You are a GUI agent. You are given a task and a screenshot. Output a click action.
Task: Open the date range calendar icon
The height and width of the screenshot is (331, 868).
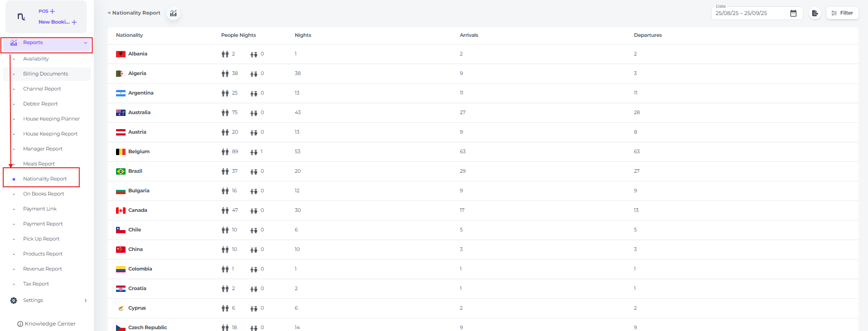(793, 13)
